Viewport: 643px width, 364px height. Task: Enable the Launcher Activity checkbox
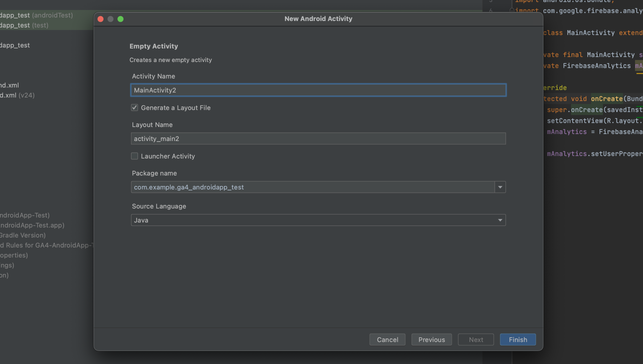(x=134, y=156)
